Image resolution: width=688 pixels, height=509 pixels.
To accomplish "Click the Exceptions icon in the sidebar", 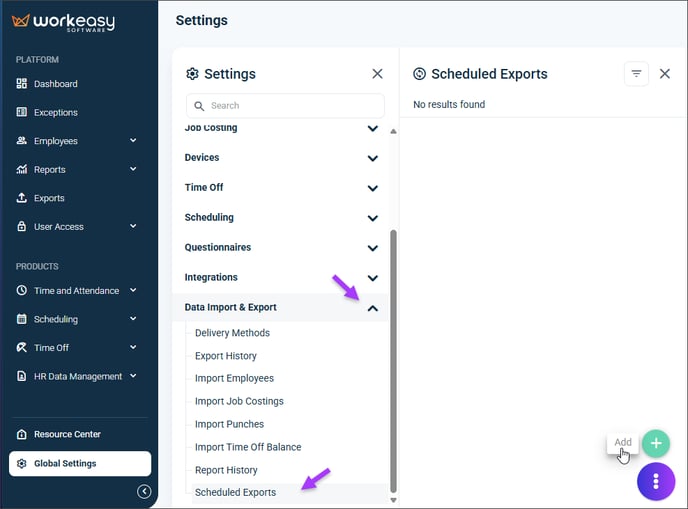I will tap(22, 112).
